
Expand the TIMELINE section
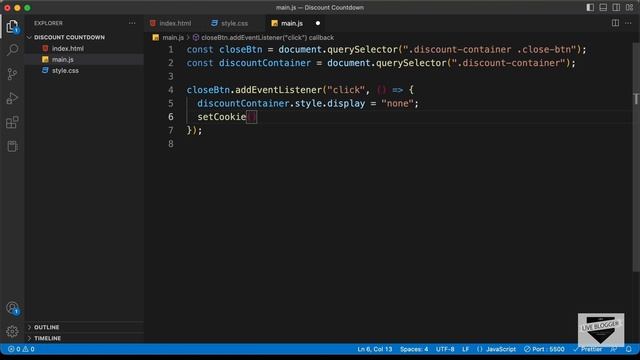(47, 338)
